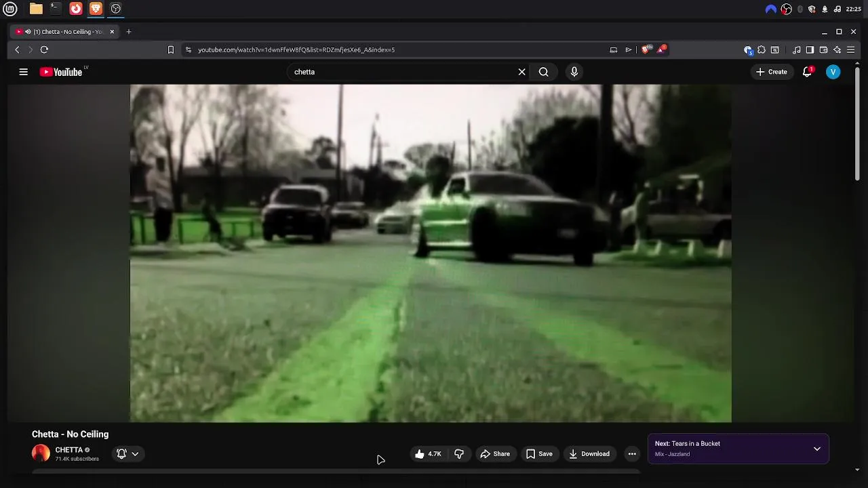The height and width of the screenshot is (488, 868).
Task: Click the OBS recording tray icon
Action: (786, 9)
